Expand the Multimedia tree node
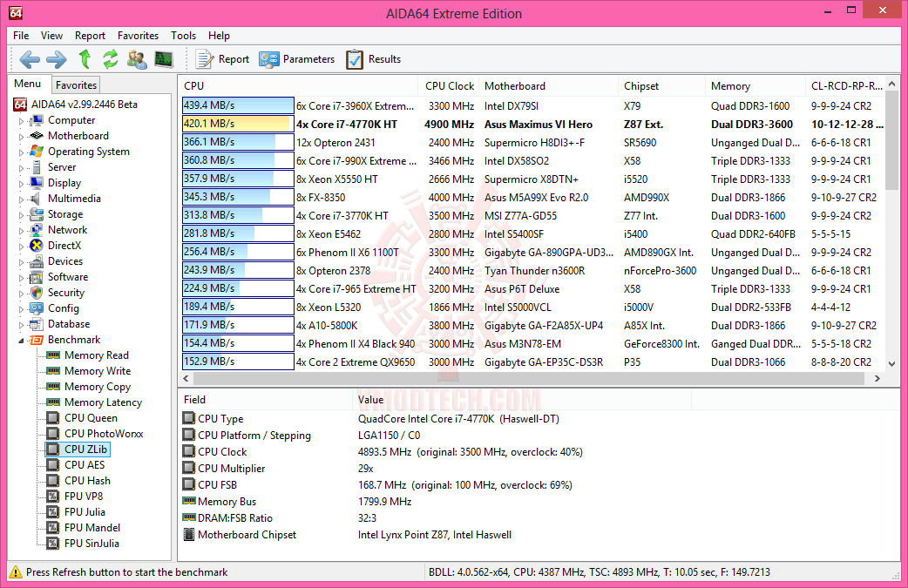Image resolution: width=908 pixels, height=588 pixels. pyautogui.click(x=22, y=199)
